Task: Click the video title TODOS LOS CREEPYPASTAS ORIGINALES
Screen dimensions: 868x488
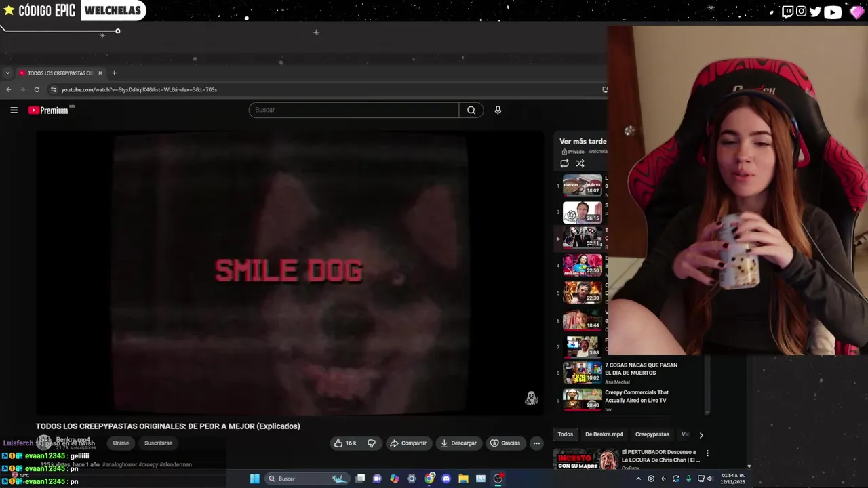Action: pyautogui.click(x=167, y=426)
